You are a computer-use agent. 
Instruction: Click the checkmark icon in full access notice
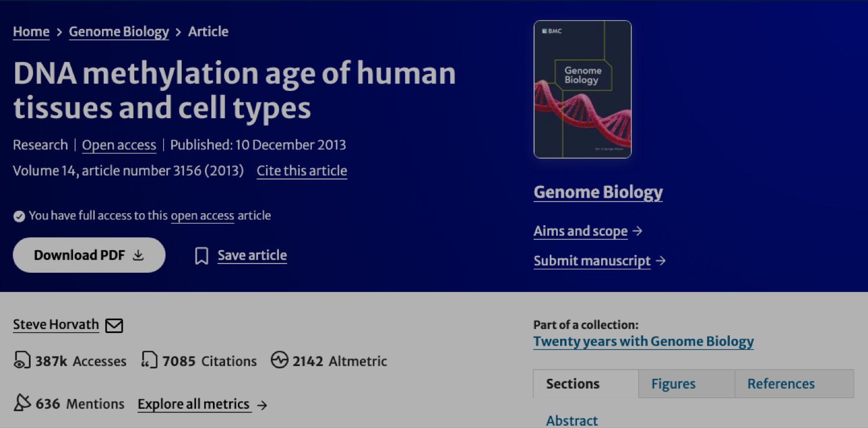19,216
